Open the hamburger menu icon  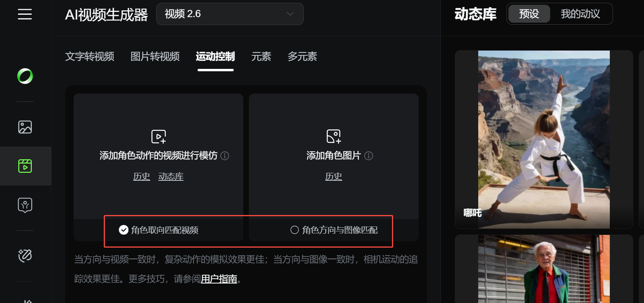(25, 14)
